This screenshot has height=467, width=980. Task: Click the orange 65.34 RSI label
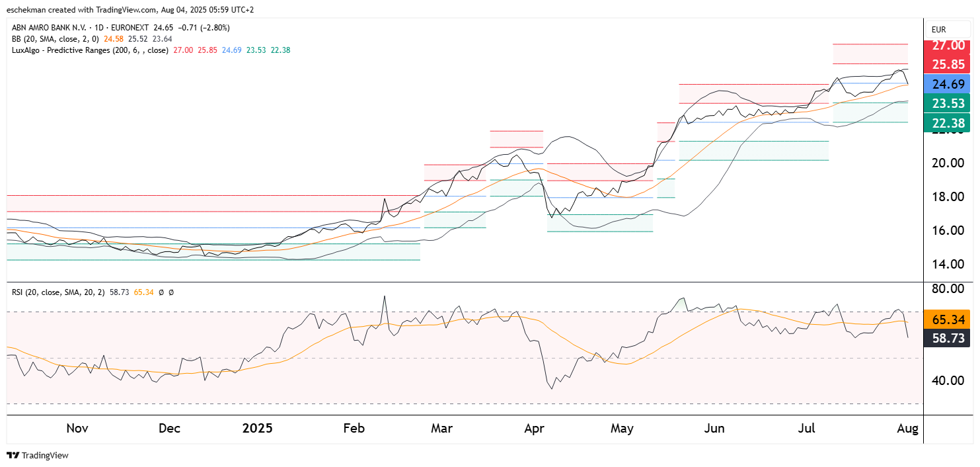click(x=948, y=320)
